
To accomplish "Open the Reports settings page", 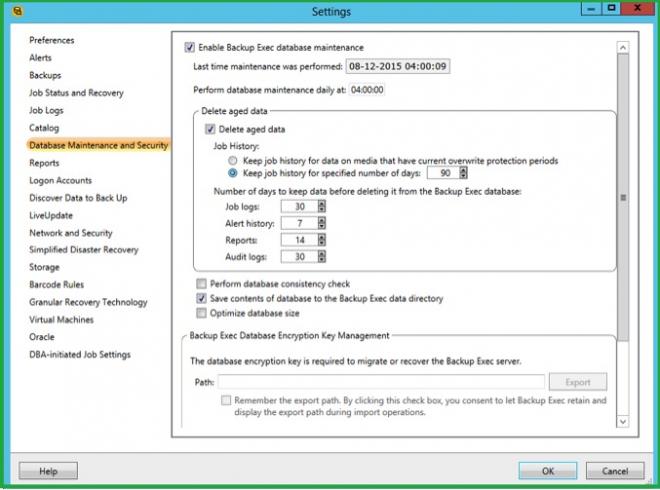I will coord(44,163).
